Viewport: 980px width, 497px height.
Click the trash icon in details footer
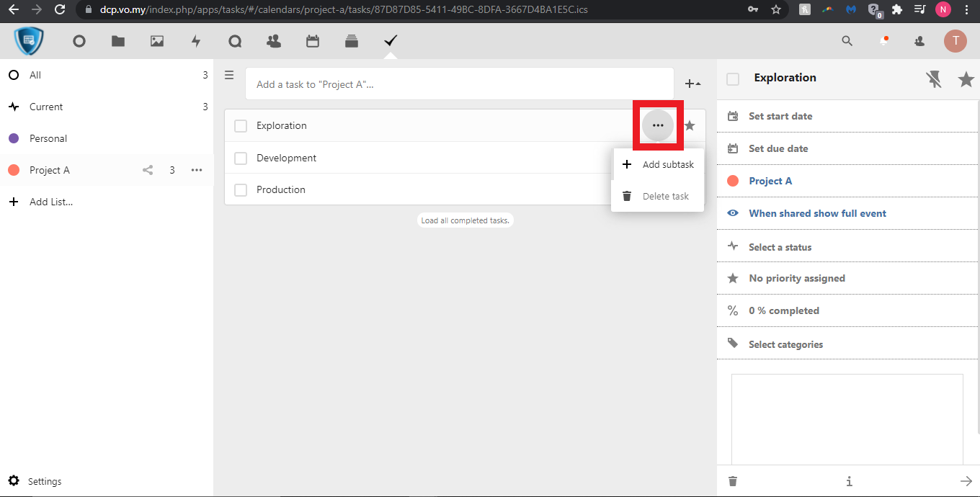tap(733, 481)
